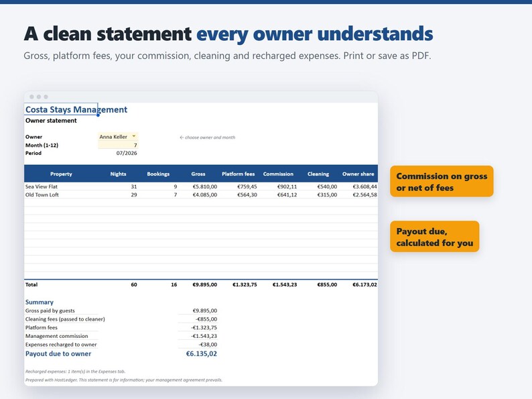Click the Cleaning column header
Viewport: 532px width, 399px height.
tap(318, 174)
